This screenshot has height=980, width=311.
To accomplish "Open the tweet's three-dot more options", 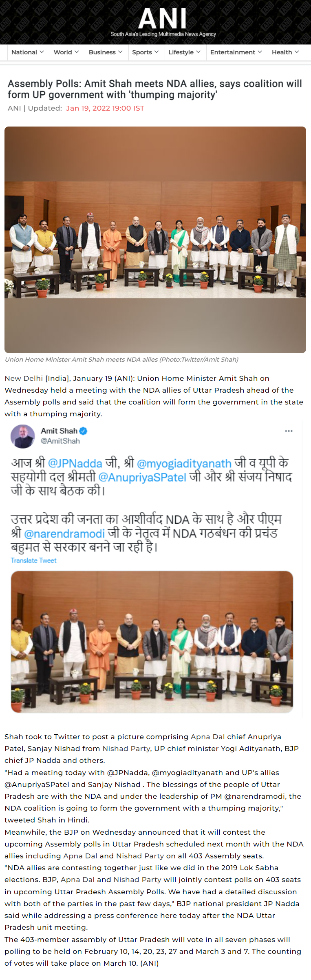I will pos(289,431).
